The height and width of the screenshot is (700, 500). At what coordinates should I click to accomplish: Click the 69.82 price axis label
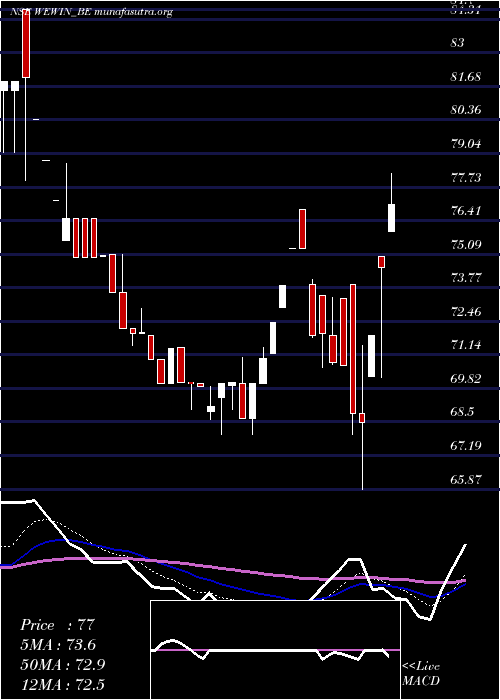[466, 379]
